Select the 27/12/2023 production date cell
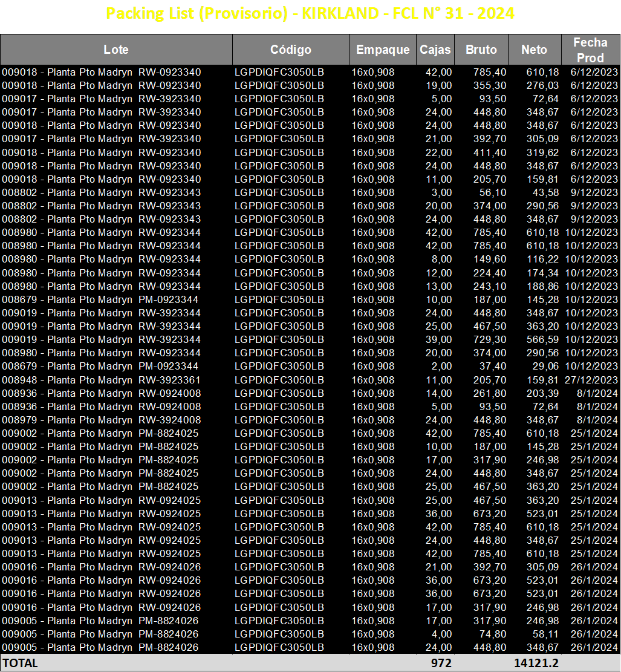Viewport: 621px width, 672px height. tap(591, 380)
